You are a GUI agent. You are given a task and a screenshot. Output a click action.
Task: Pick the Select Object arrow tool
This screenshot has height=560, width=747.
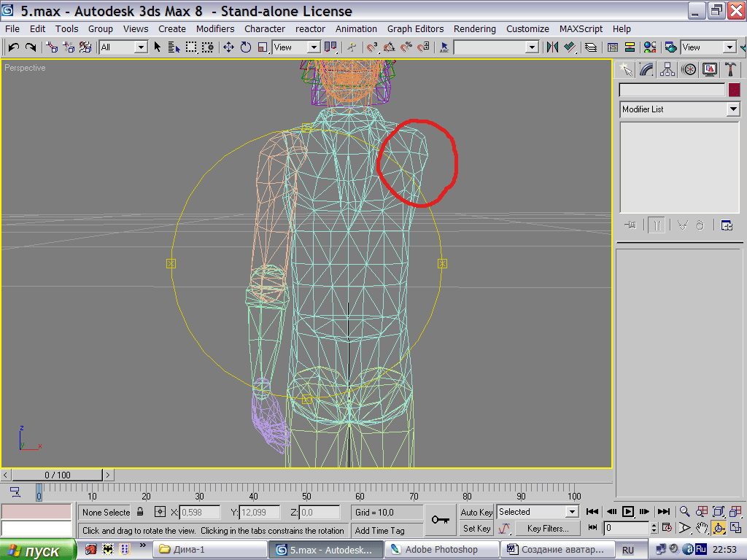click(158, 47)
